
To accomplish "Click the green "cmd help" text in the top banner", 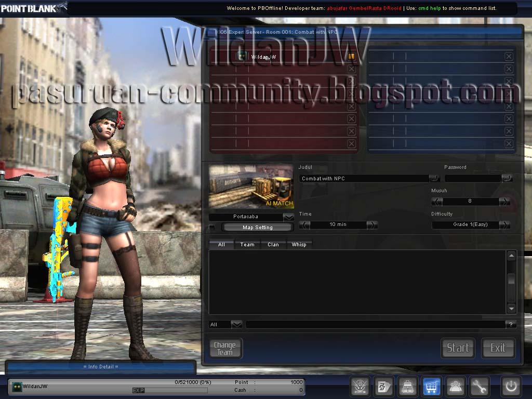I will point(430,8).
